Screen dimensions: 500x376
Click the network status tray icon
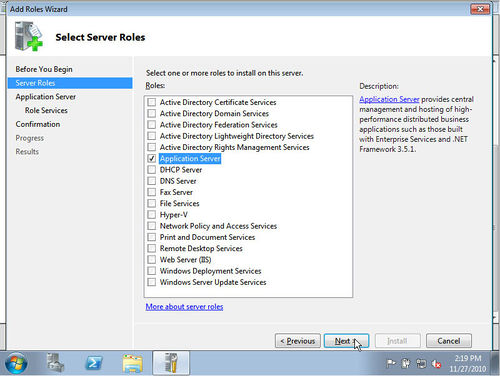click(x=421, y=363)
